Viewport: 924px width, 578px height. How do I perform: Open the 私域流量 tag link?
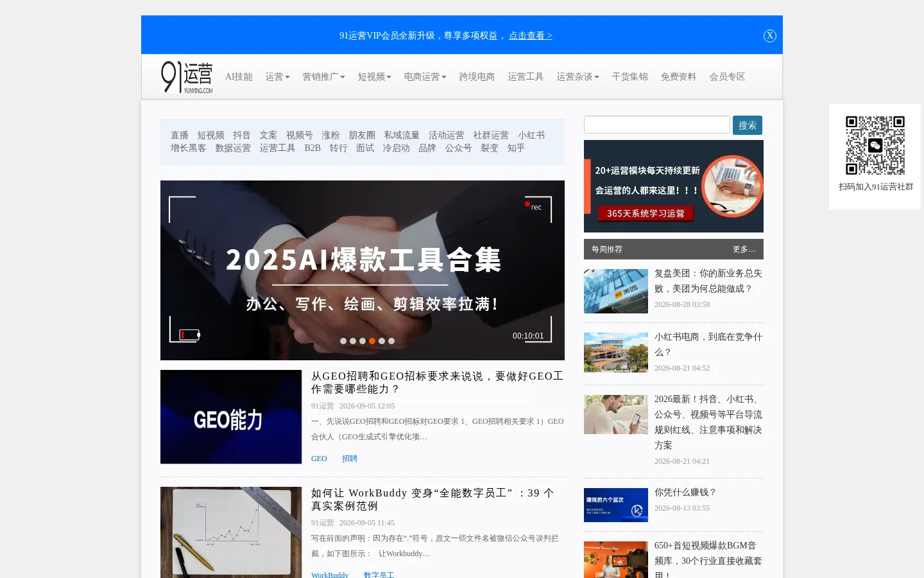[x=402, y=136]
